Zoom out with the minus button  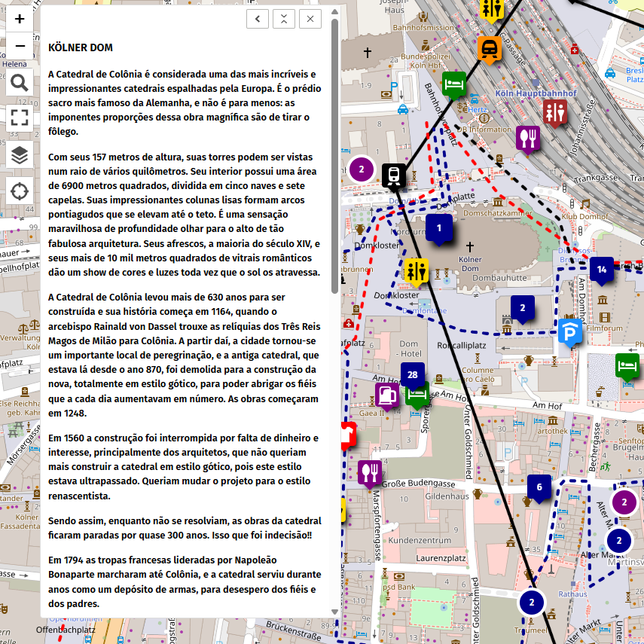(20, 46)
